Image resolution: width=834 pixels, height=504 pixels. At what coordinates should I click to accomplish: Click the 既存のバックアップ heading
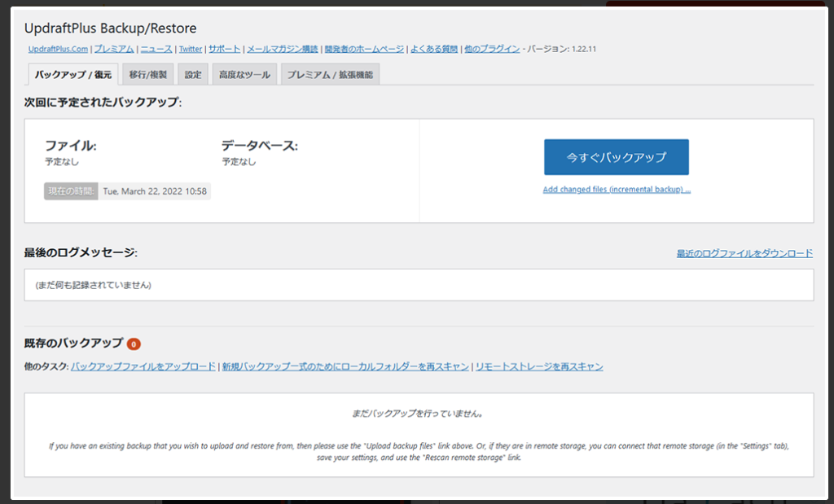click(73, 343)
